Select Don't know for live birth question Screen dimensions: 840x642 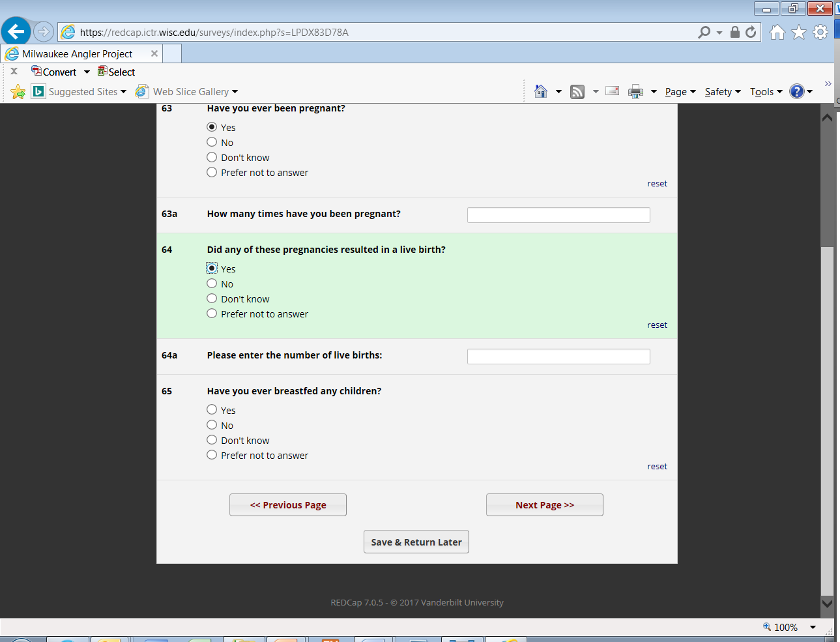click(x=212, y=299)
